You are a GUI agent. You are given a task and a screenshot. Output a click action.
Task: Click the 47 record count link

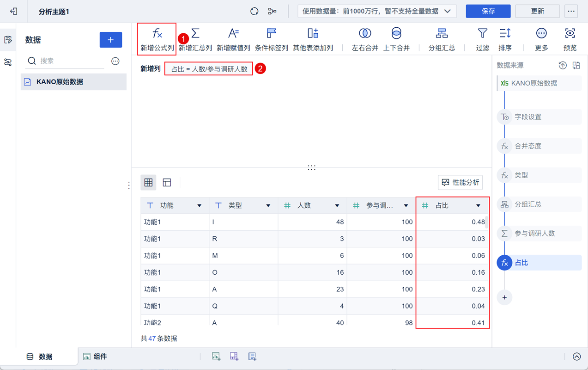[x=152, y=339]
